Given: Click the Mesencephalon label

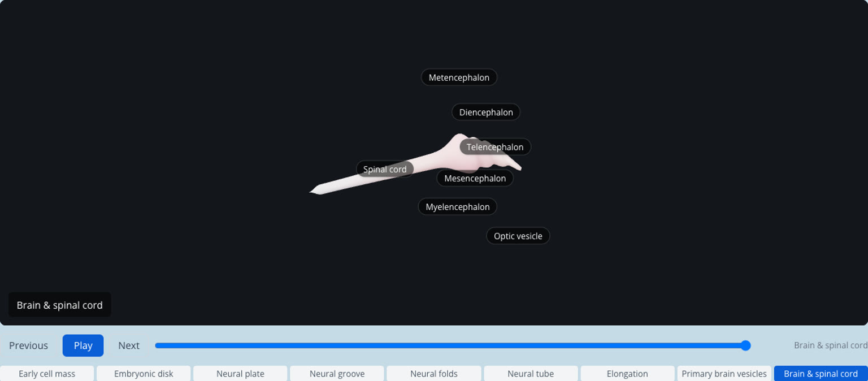Looking at the screenshot, I should click(475, 178).
